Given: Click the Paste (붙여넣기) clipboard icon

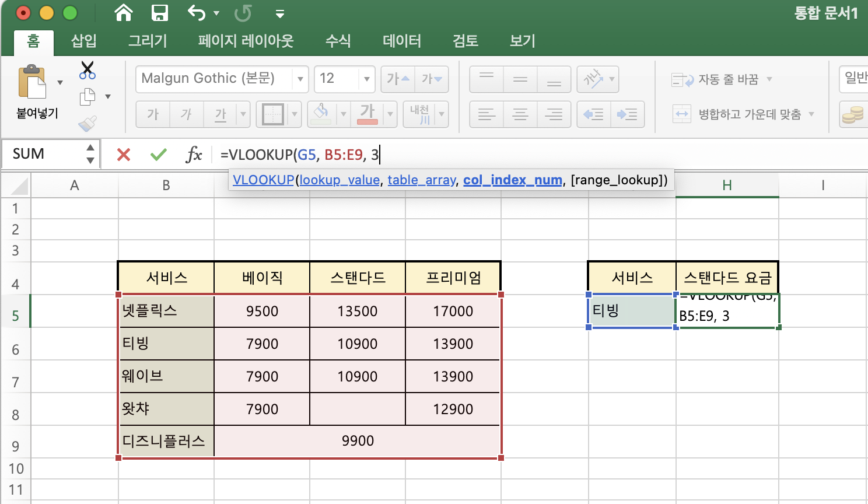Looking at the screenshot, I should pyautogui.click(x=32, y=82).
